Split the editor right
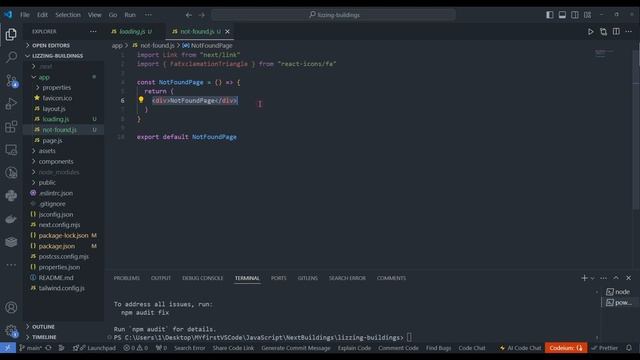Screen dimensions: 640x360 click(x=616, y=31)
